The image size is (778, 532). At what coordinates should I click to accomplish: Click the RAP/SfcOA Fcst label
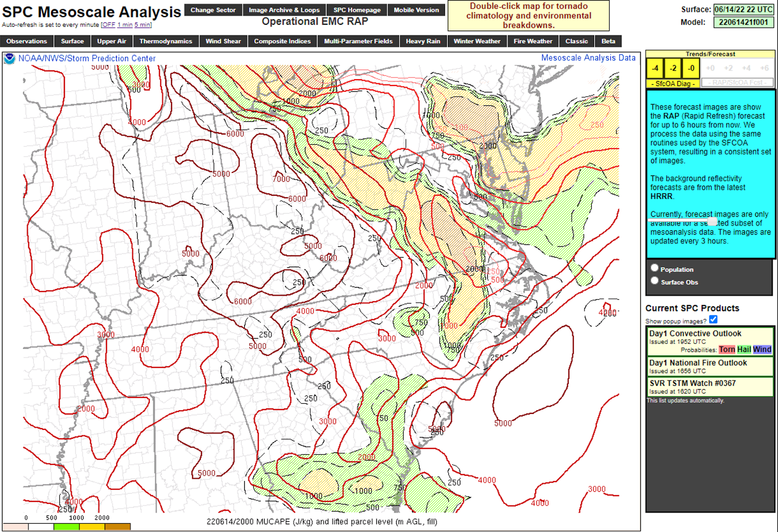(x=738, y=83)
